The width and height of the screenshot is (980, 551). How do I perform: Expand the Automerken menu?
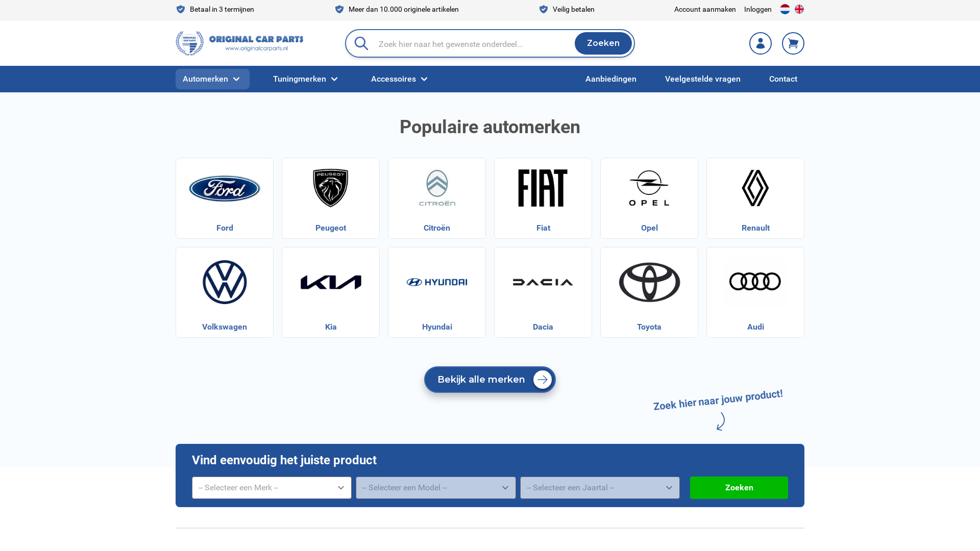[x=212, y=79]
